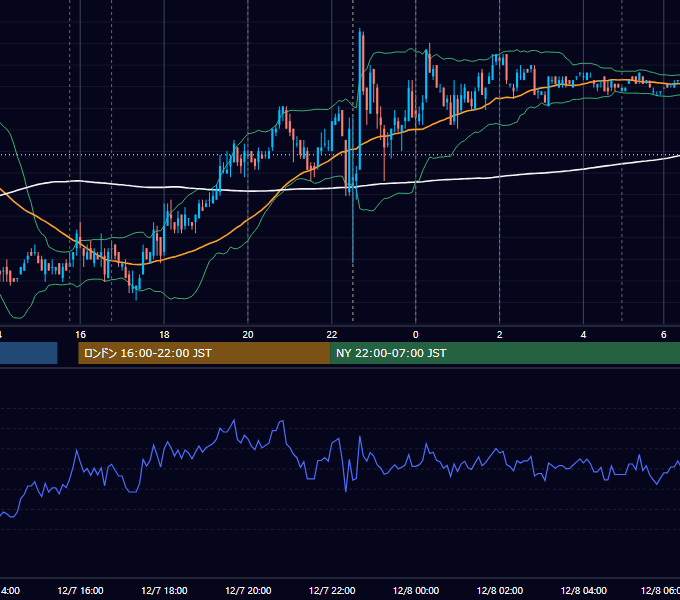Click the 0 hour label on price chart axis

[x=415, y=335]
